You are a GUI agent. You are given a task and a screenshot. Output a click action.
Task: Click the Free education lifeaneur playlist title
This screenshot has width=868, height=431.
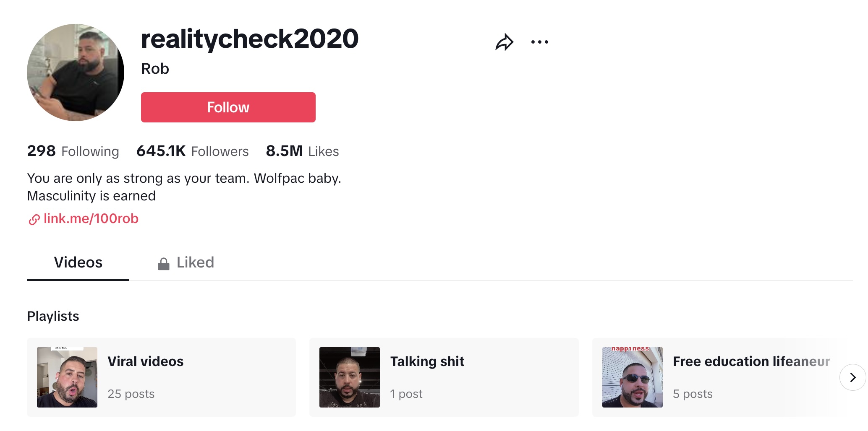tap(751, 361)
